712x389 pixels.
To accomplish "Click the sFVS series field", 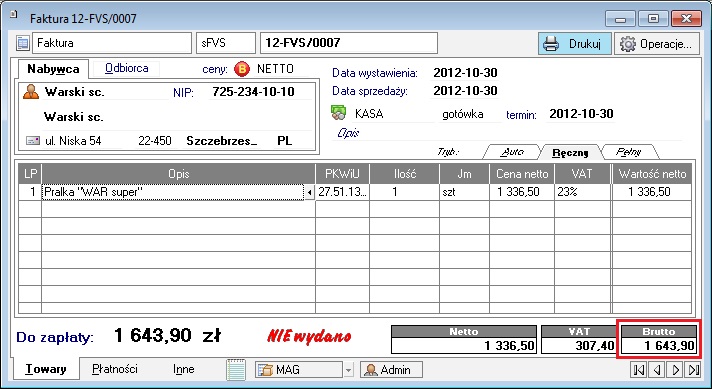I will click(226, 43).
